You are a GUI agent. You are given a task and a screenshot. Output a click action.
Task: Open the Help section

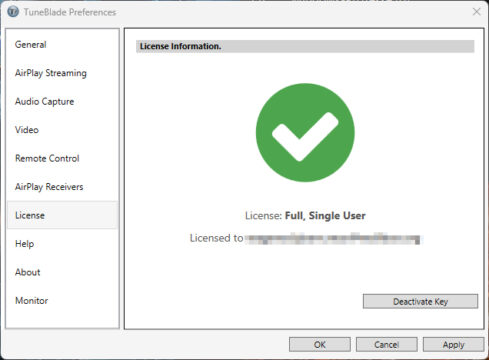[62, 244]
